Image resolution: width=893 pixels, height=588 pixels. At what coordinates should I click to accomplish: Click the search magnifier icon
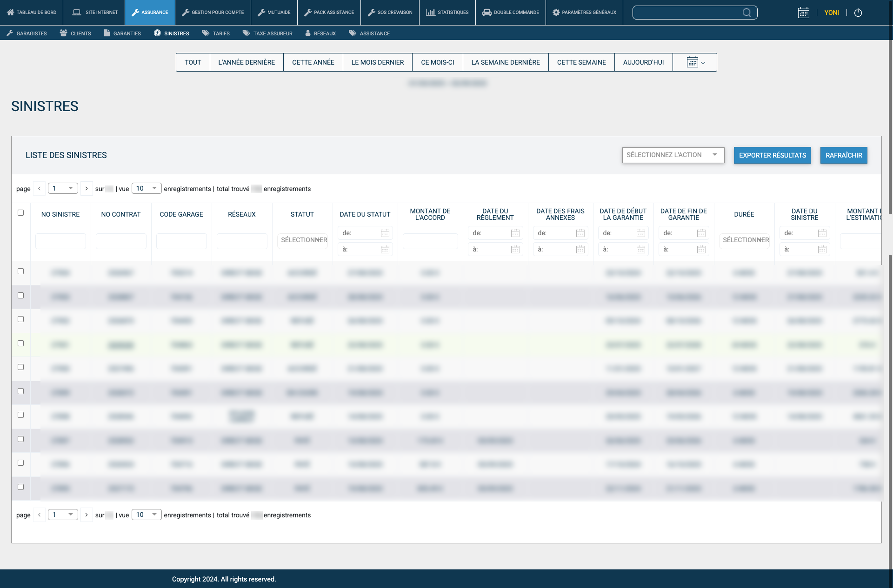[x=746, y=13]
